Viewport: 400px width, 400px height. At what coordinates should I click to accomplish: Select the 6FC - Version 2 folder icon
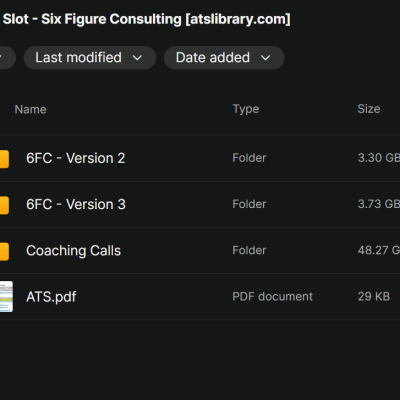tap(4, 159)
